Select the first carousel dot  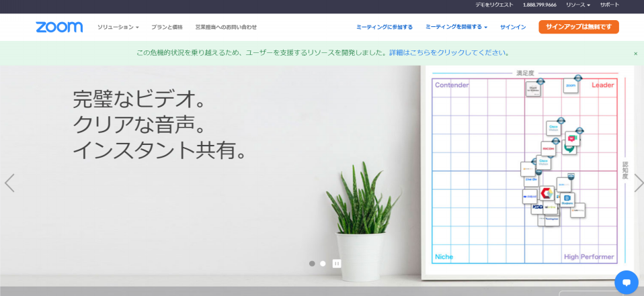312,264
